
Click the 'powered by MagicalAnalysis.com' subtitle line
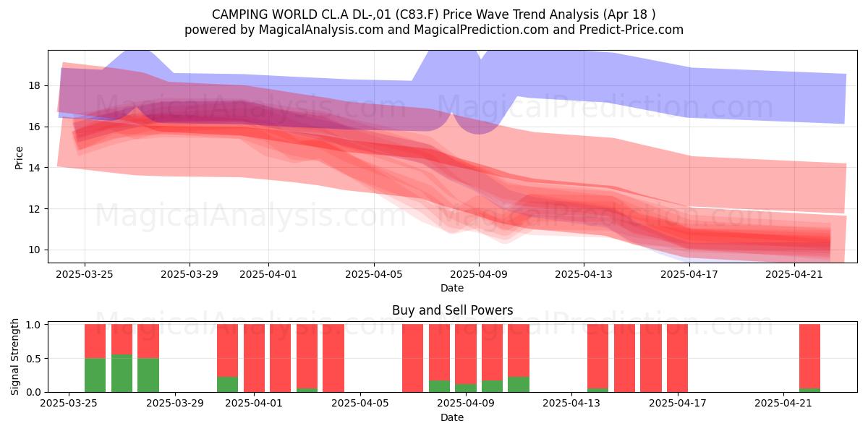pyautogui.click(x=434, y=30)
